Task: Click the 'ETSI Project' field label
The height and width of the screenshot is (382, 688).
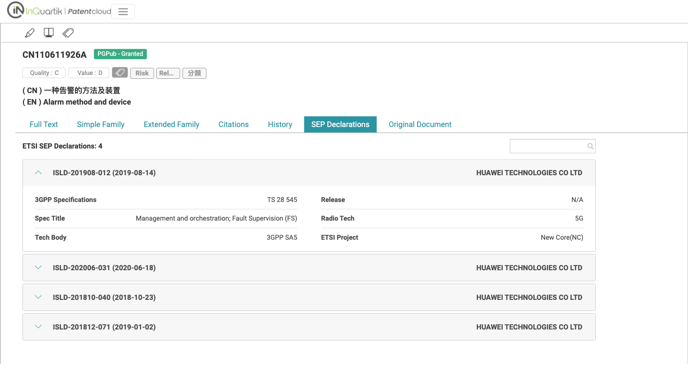Action: pos(340,237)
